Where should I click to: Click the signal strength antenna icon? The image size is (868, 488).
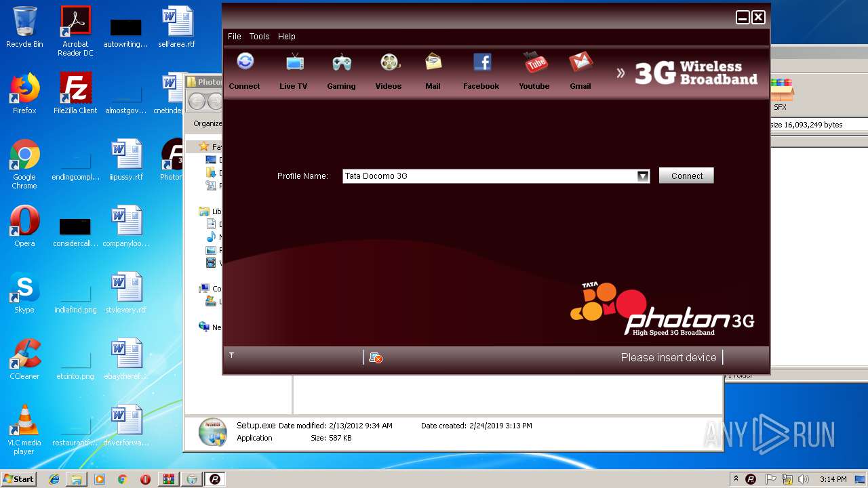[x=231, y=354]
